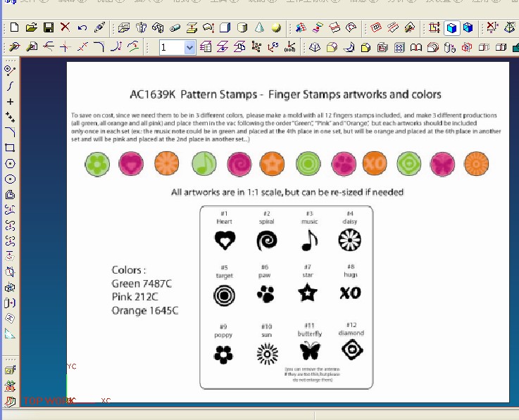Open the Sketch tool icon
519x420 pixels.
99,27
